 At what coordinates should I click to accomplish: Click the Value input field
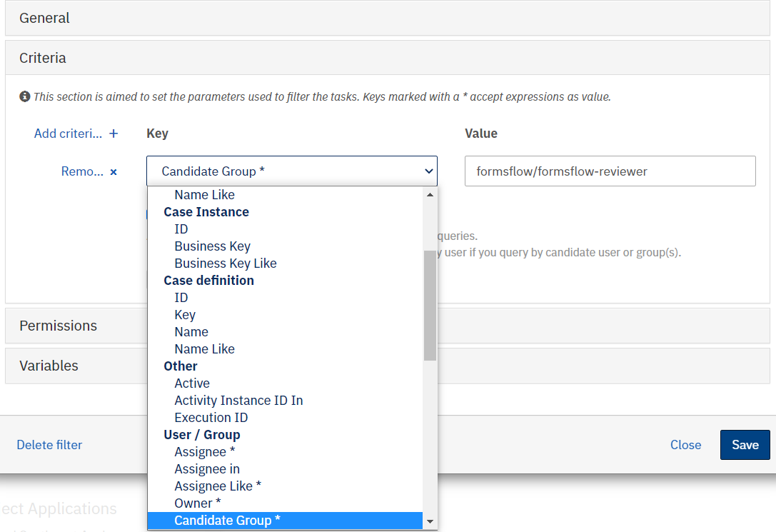[x=610, y=171]
